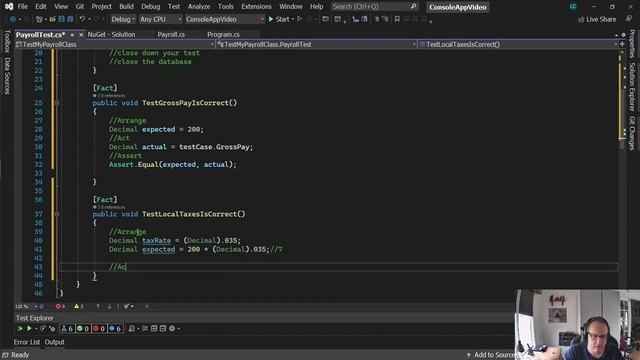Toggle the not run tests filter showing 6
Image resolution: width=640 pixels, height=360 pixels.
point(115,328)
